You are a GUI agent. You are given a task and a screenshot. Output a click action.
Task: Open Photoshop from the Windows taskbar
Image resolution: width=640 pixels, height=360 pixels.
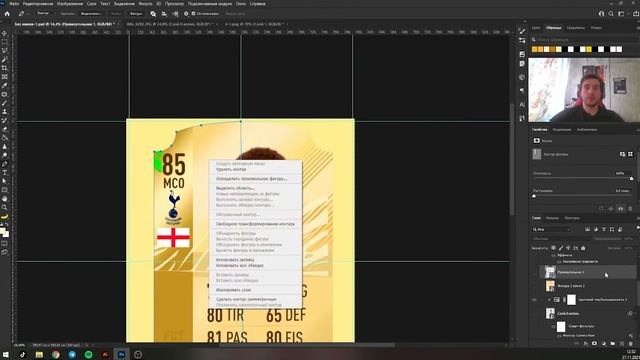click(121, 354)
